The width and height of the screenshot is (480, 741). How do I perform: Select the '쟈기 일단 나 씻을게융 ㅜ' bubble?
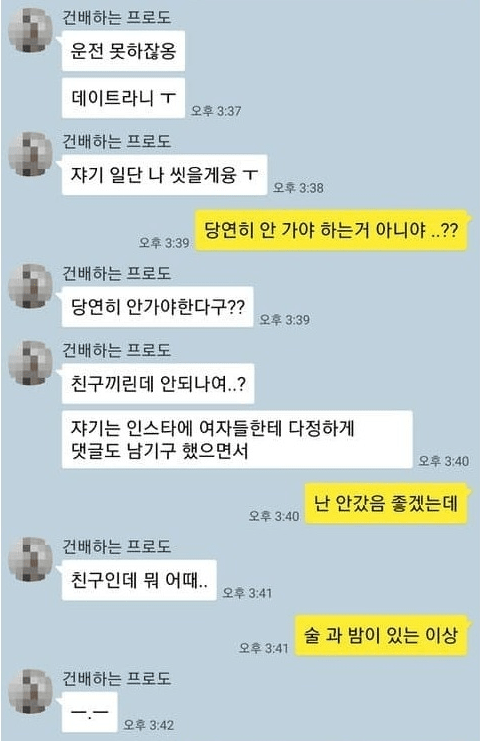tap(164, 175)
